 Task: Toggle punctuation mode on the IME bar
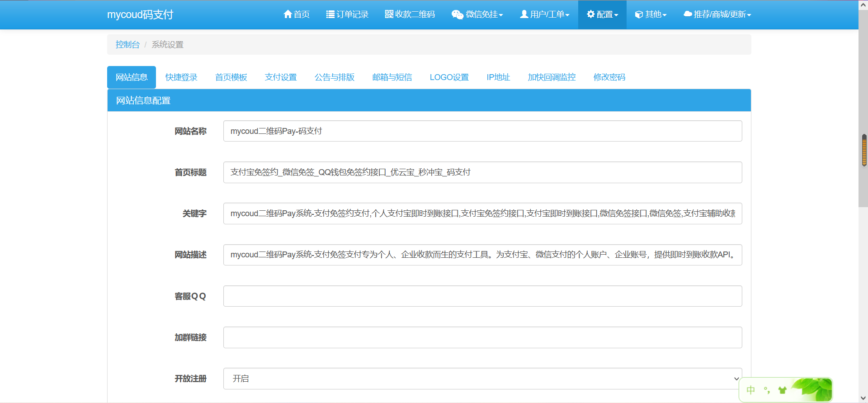click(767, 390)
